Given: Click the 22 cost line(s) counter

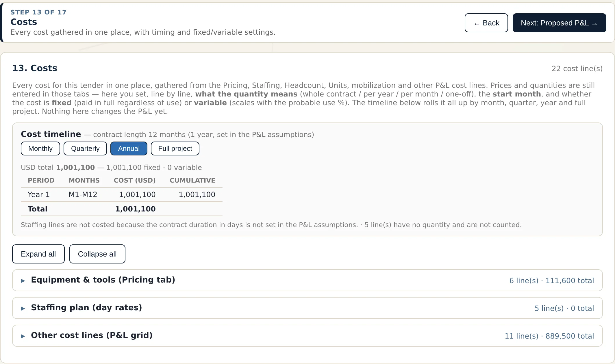Looking at the screenshot, I should pyautogui.click(x=577, y=68).
